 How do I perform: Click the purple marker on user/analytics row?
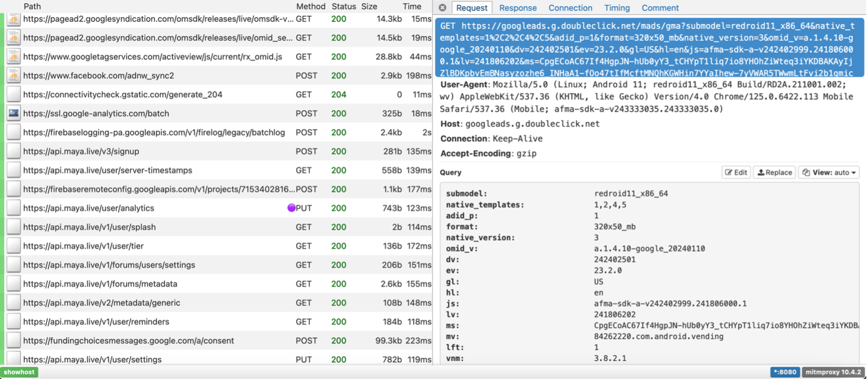[x=291, y=208]
